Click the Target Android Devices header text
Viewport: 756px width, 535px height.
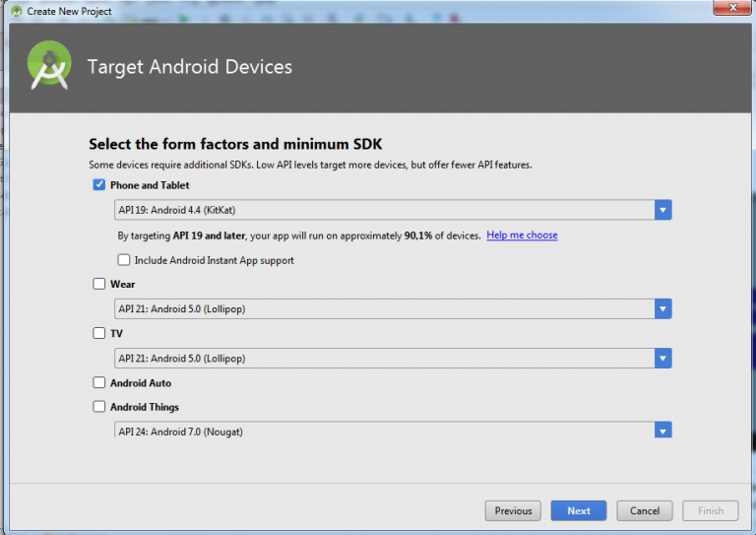pos(190,67)
